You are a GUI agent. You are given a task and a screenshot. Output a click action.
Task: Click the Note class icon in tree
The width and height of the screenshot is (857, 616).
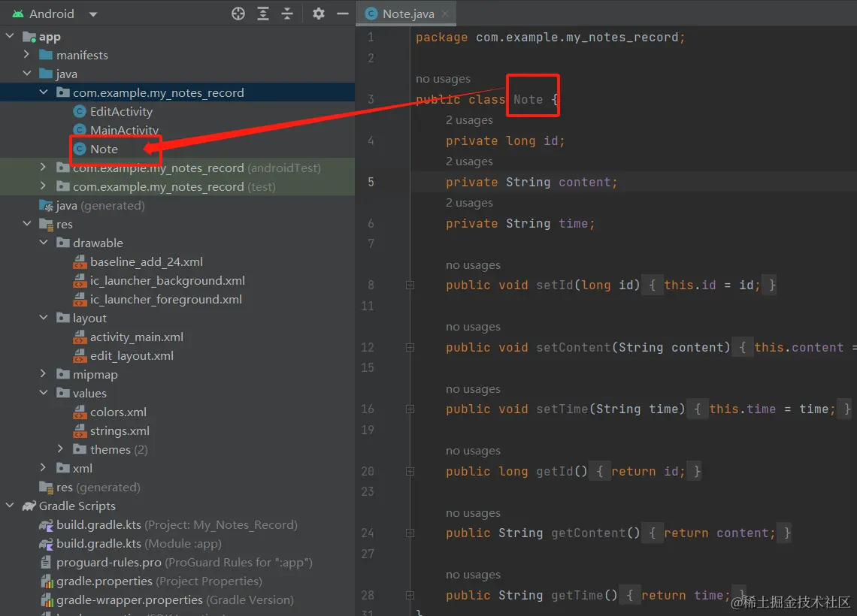80,149
